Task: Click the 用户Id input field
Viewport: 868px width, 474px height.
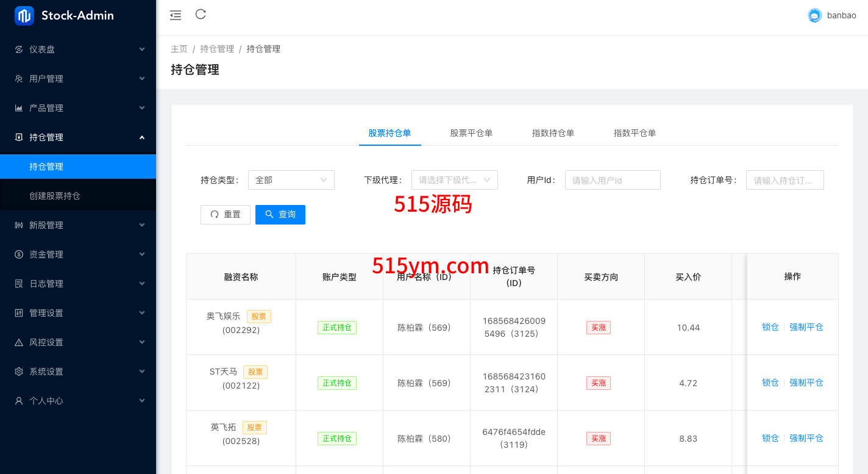Action: (x=613, y=180)
